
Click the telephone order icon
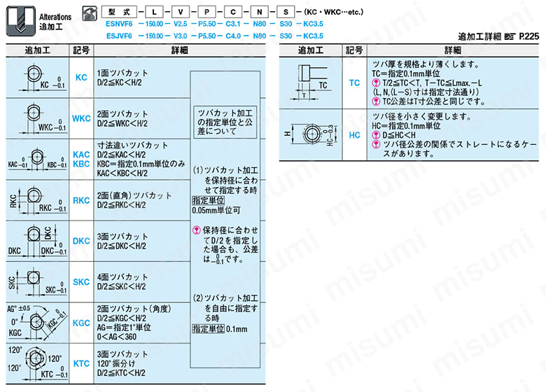coord(90,13)
